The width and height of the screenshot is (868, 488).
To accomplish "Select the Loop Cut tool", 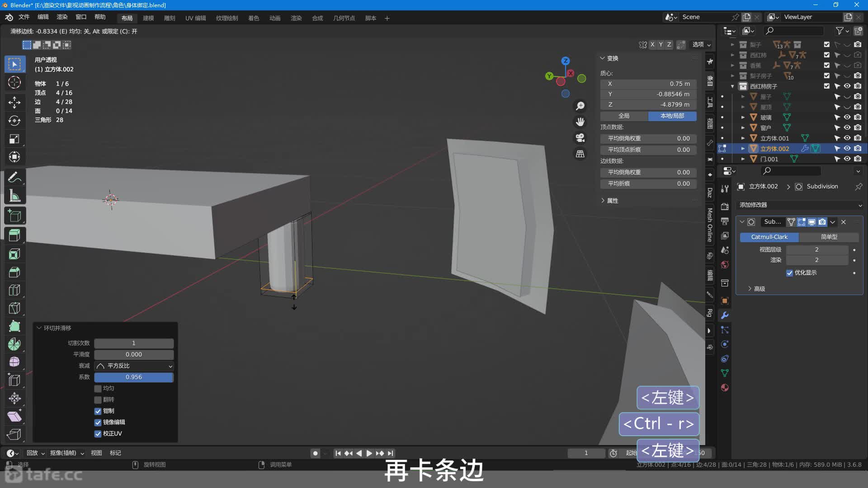I will [x=14, y=290].
